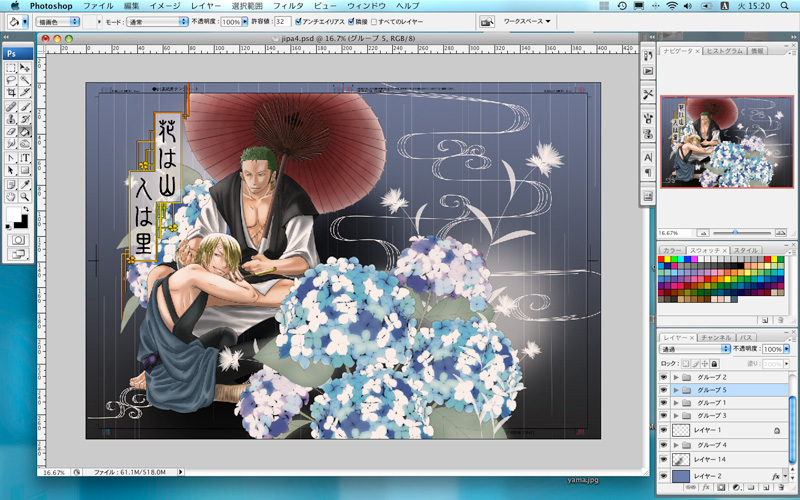Screen dimensions: 800x500
Task: Toggle visibility of レイヤー 14
Action: [x=663, y=459]
